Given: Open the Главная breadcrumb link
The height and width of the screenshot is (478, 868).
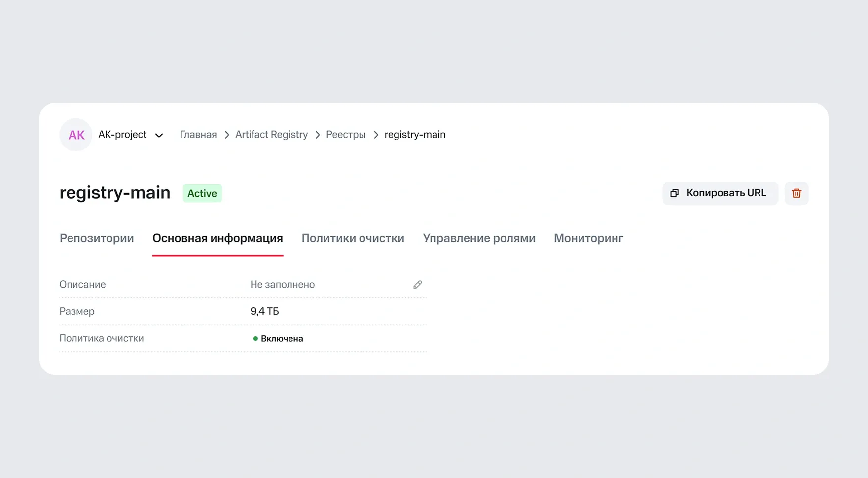Looking at the screenshot, I should [x=198, y=135].
